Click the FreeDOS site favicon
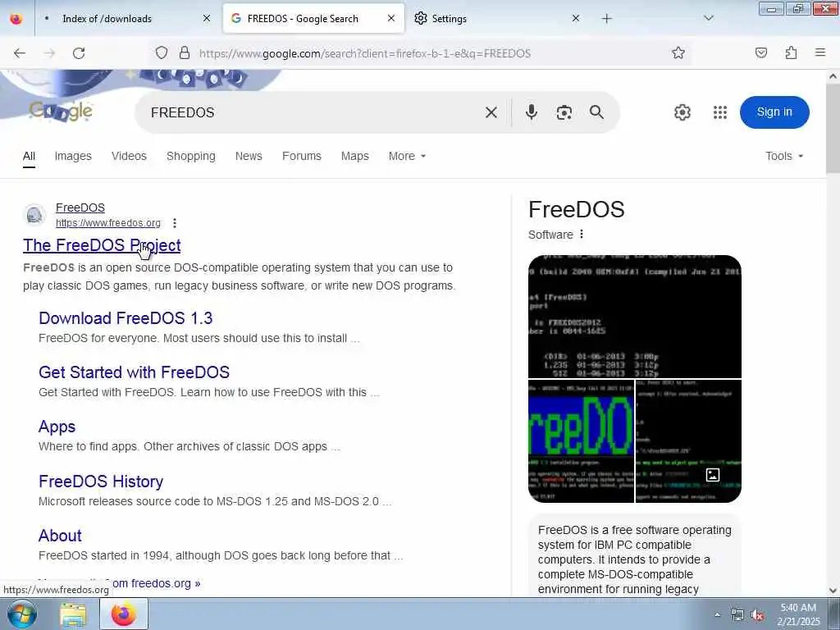This screenshot has height=630, width=840. 34,216
